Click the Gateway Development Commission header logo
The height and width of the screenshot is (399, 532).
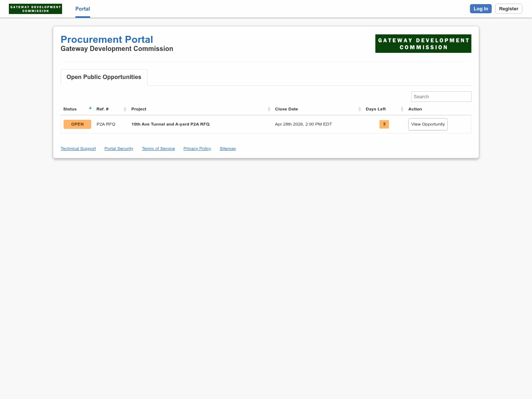click(423, 44)
